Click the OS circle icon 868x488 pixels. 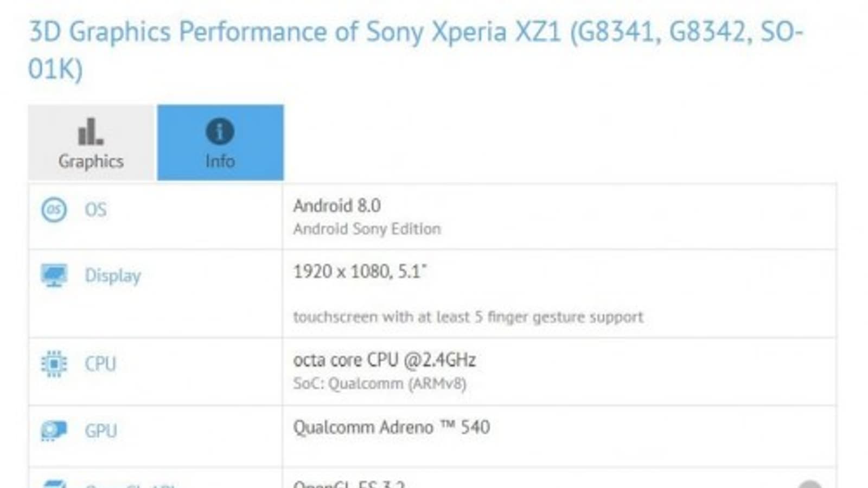[x=54, y=210]
